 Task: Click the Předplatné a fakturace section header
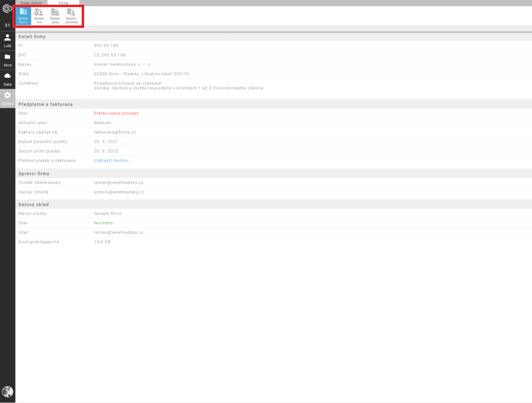(x=45, y=104)
